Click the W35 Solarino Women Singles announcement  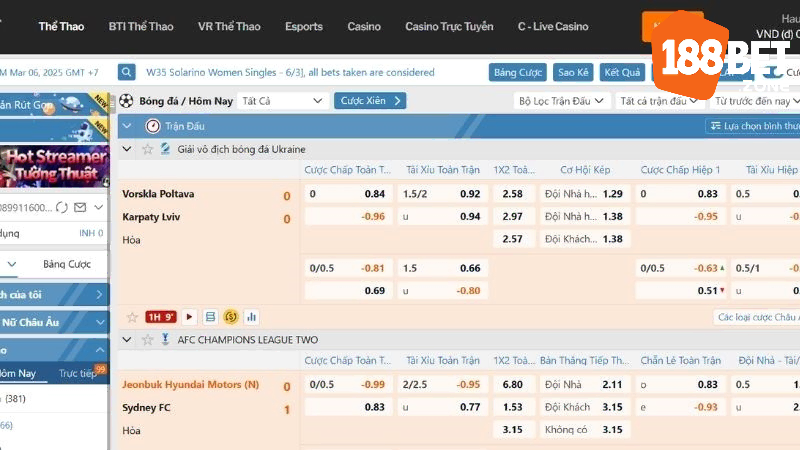pos(290,72)
